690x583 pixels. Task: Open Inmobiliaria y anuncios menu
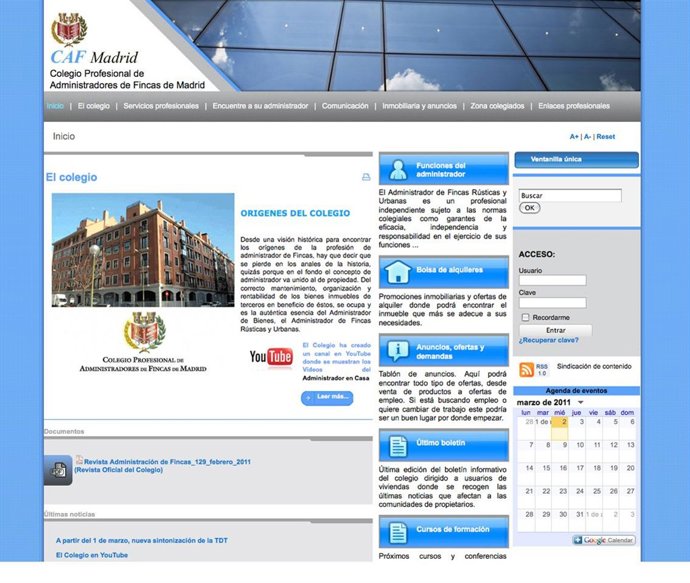tap(419, 106)
